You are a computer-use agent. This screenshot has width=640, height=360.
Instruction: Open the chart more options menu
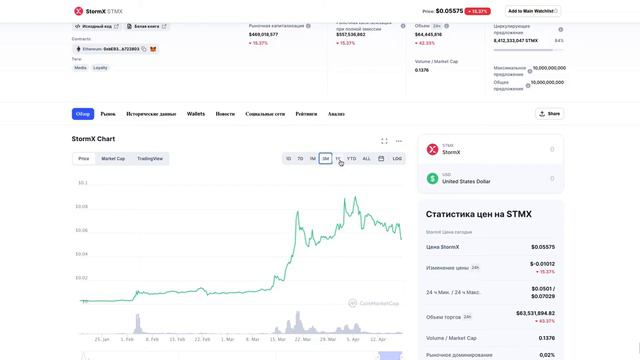point(399,141)
